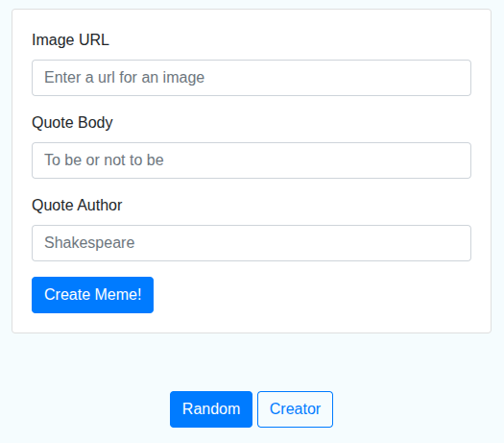
Task: Place cursor in the field under Quote Body
Action: pyautogui.click(x=252, y=160)
